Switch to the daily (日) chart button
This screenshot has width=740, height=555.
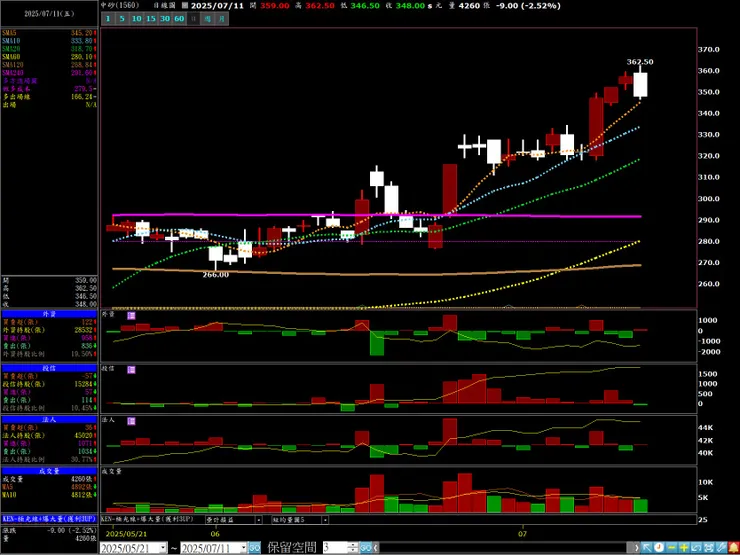193,18
